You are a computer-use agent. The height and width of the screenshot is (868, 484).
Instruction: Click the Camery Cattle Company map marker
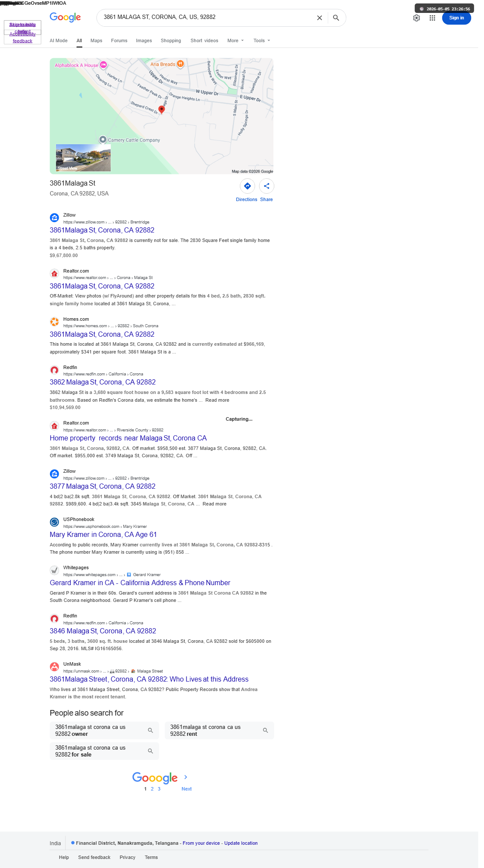click(103, 139)
